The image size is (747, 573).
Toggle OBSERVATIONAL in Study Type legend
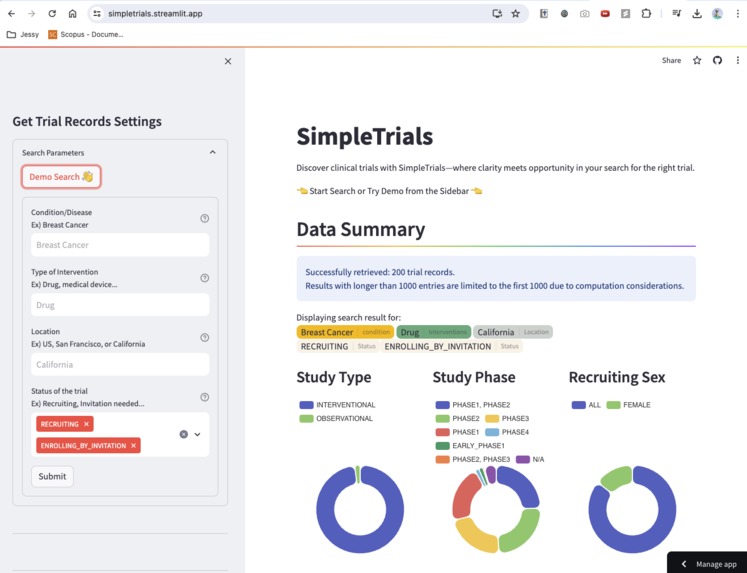pos(336,419)
